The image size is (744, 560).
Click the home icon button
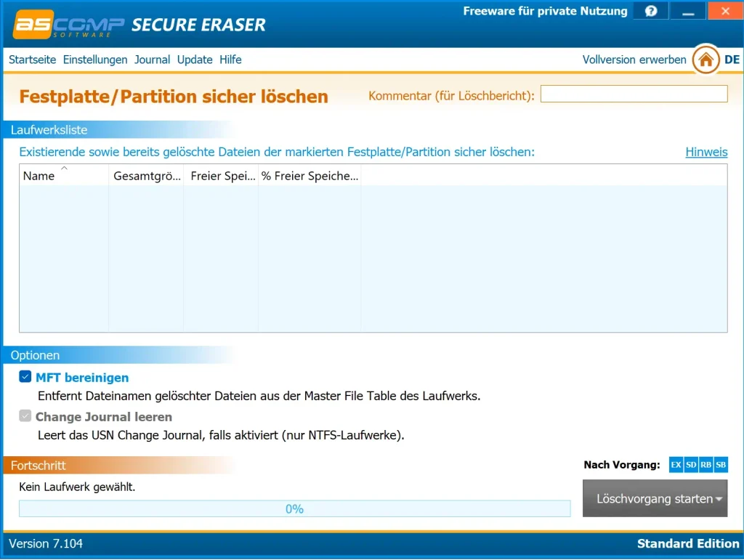705,60
